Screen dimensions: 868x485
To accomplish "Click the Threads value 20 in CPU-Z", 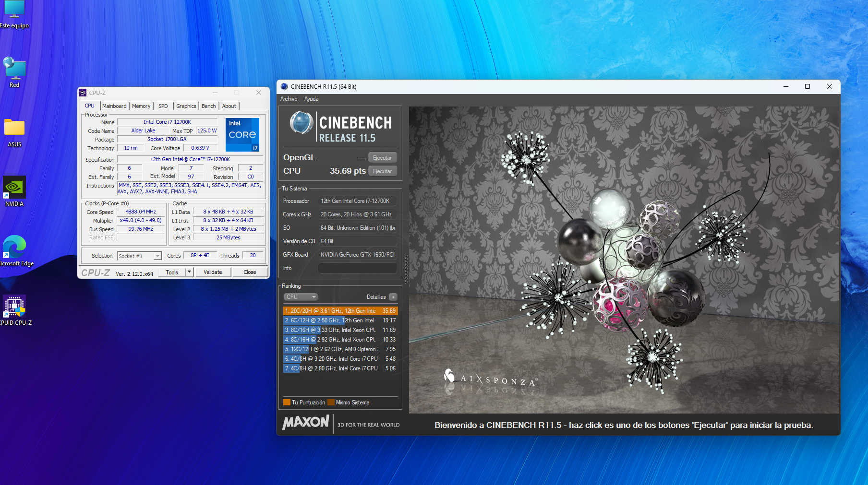I will tap(253, 255).
